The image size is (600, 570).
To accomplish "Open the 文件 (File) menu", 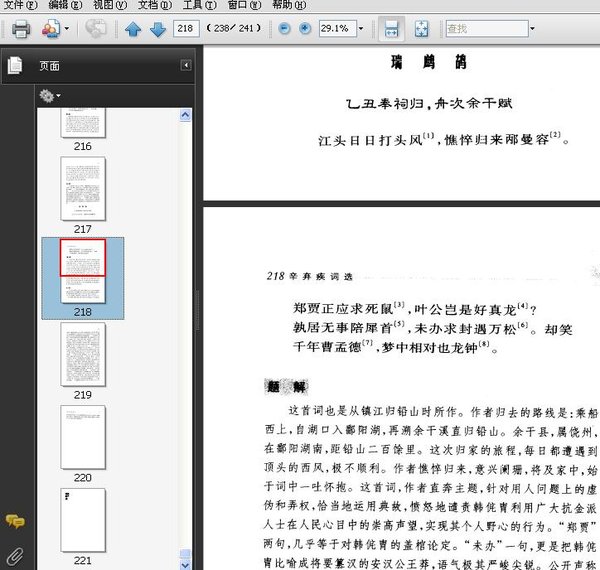I will click(20, 5).
